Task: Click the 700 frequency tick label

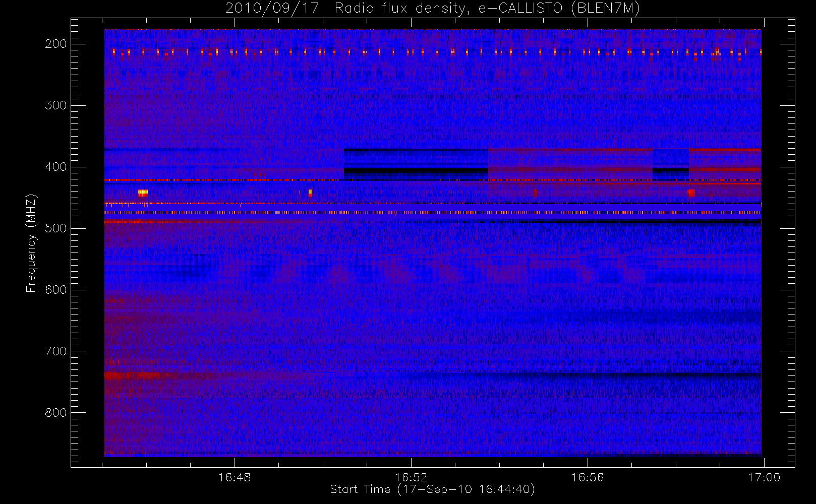Action: coord(56,351)
